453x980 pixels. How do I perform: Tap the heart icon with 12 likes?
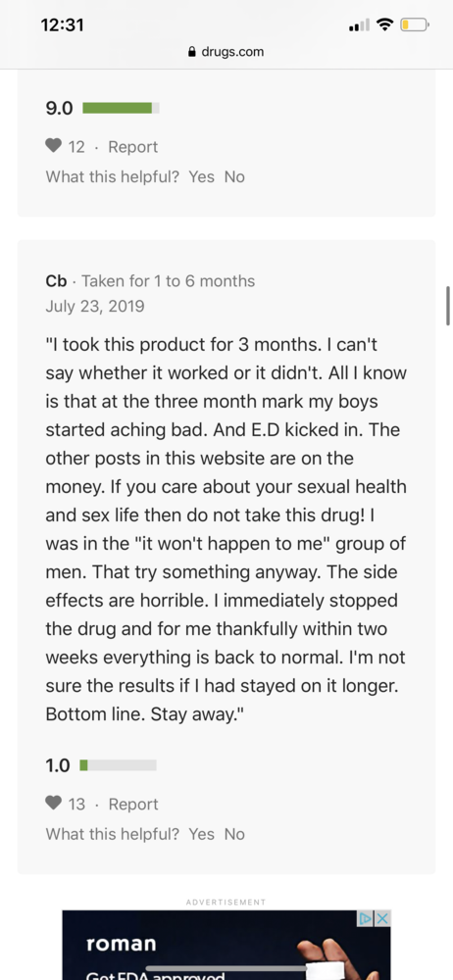(54, 146)
